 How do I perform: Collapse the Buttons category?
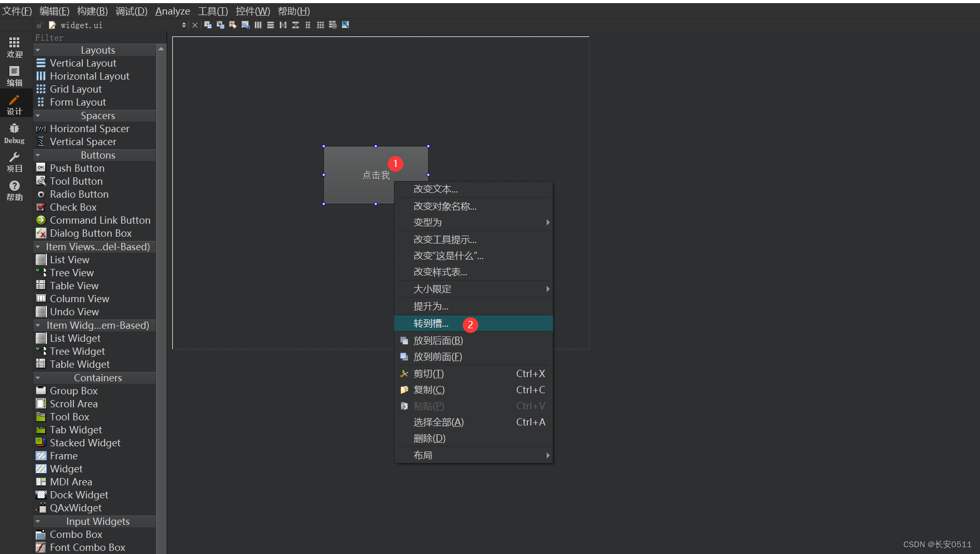coord(37,155)
